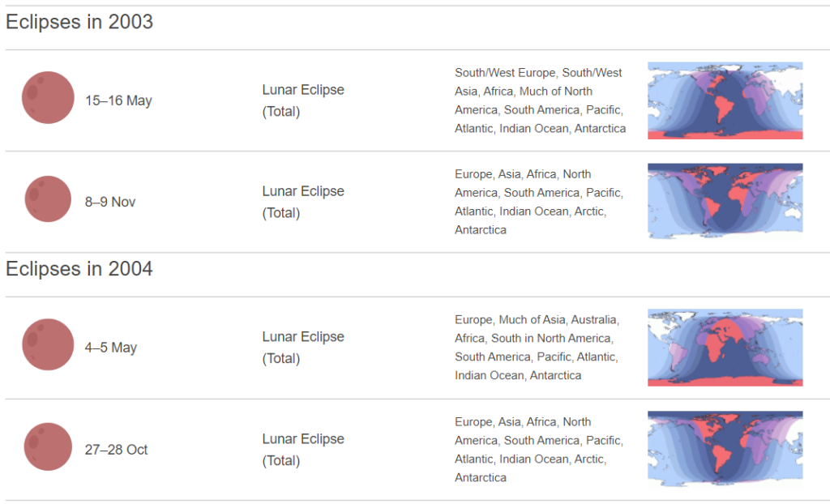Click visibility text starting South/West Europe
The width and height of the screenshot is (830, 504).
pyautogui.click(x=540, y=100)
